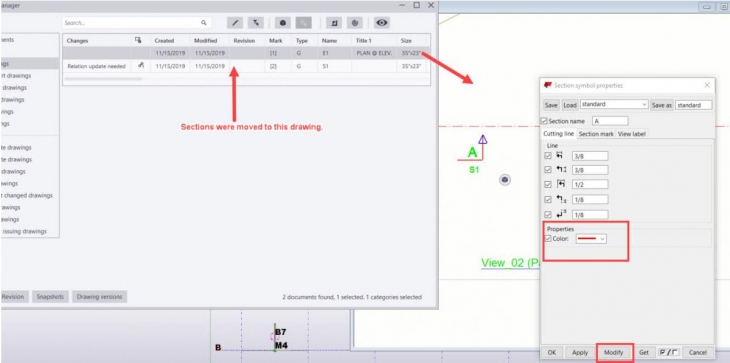This screenshot has width=730, height=363.
Task: Click the clock-like icon beside the eye
Action: coord(355,22)
